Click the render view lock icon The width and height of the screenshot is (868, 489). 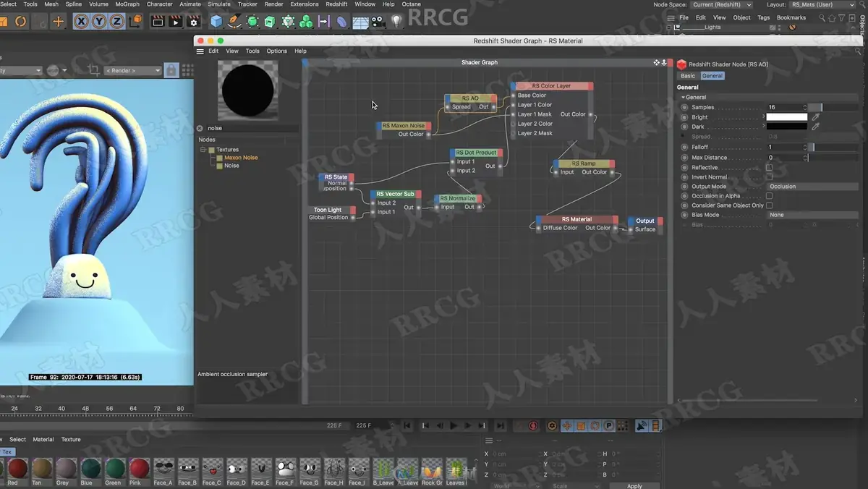coord(171,70)
